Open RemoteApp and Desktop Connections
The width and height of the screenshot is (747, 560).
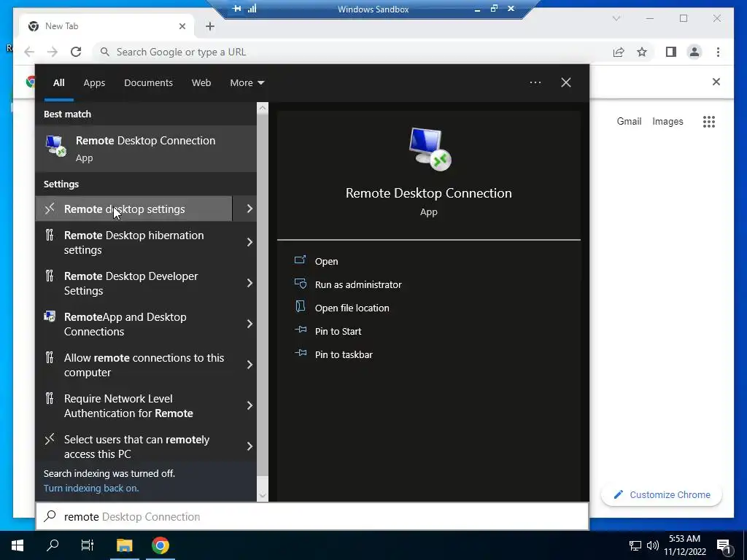[134, 324]
